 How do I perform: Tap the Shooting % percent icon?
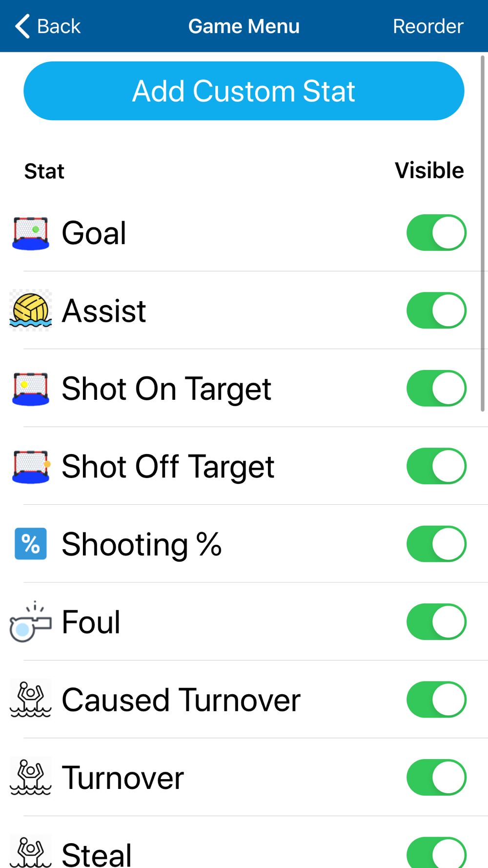(x=30, y=544)
